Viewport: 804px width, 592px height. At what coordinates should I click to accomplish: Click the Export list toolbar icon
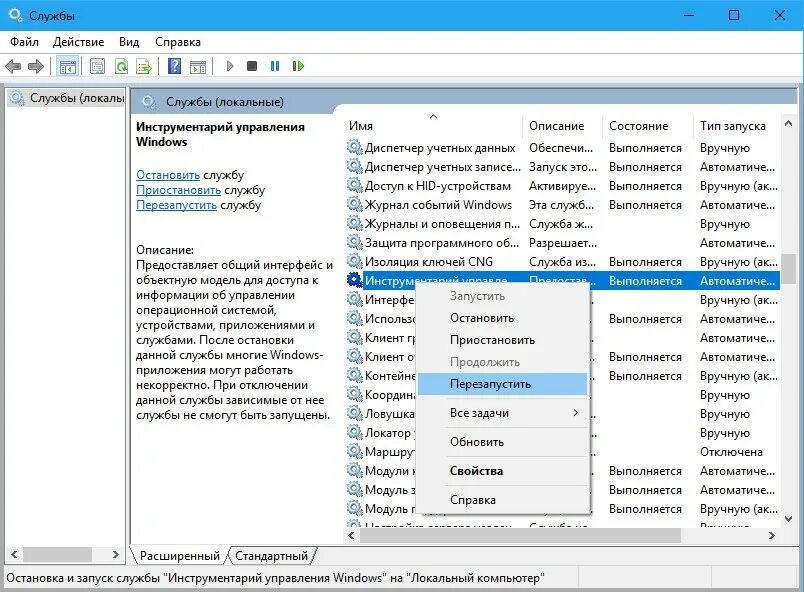(144, 66)
